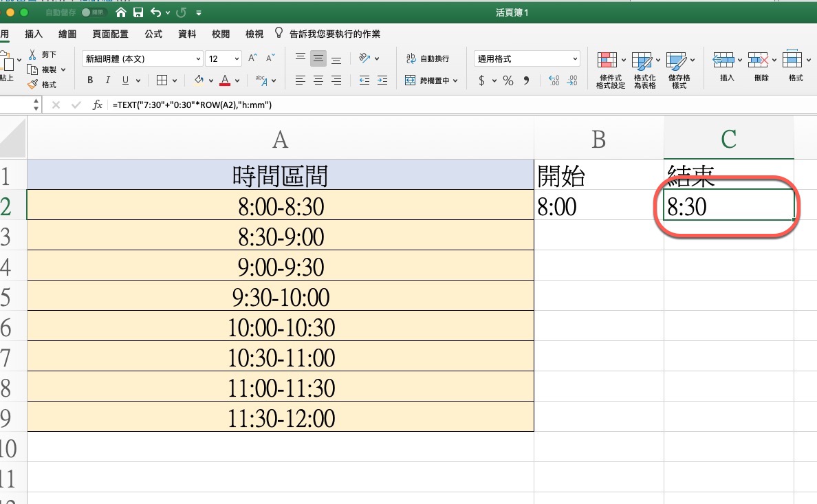Apply comma style

click(526, 80)
